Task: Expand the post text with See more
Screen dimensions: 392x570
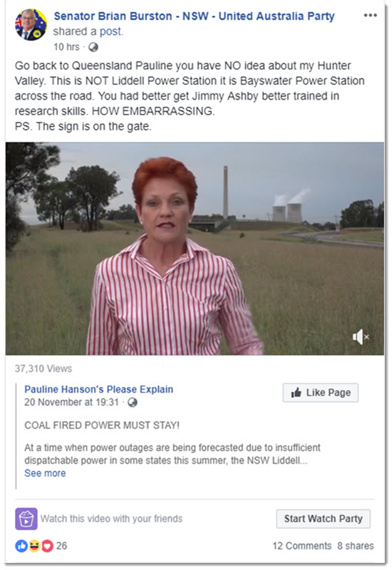Action: 45,473
